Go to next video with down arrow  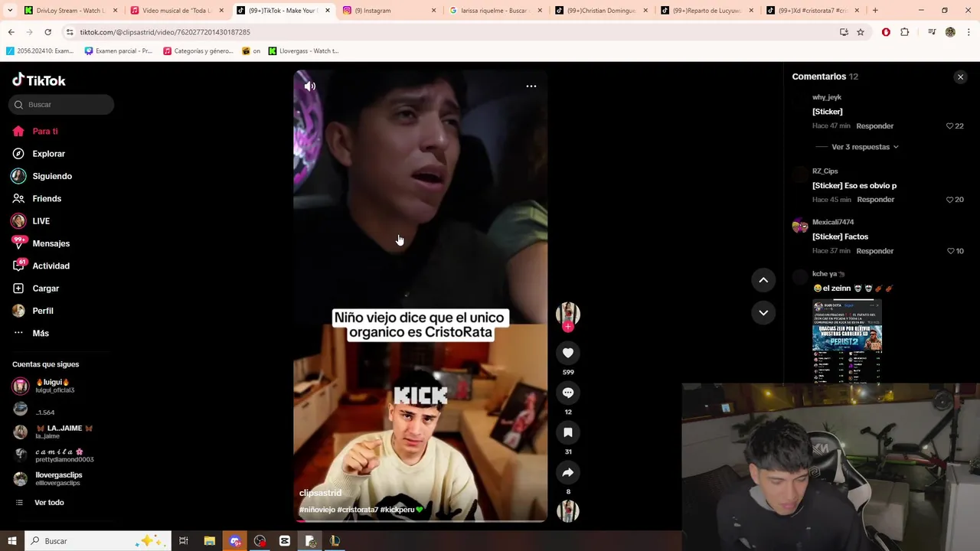[x=763, y=312]
